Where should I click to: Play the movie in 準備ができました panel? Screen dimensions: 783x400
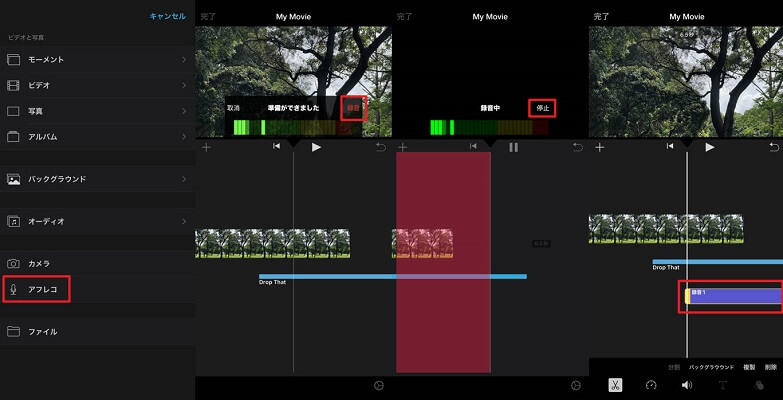(316, 147)
